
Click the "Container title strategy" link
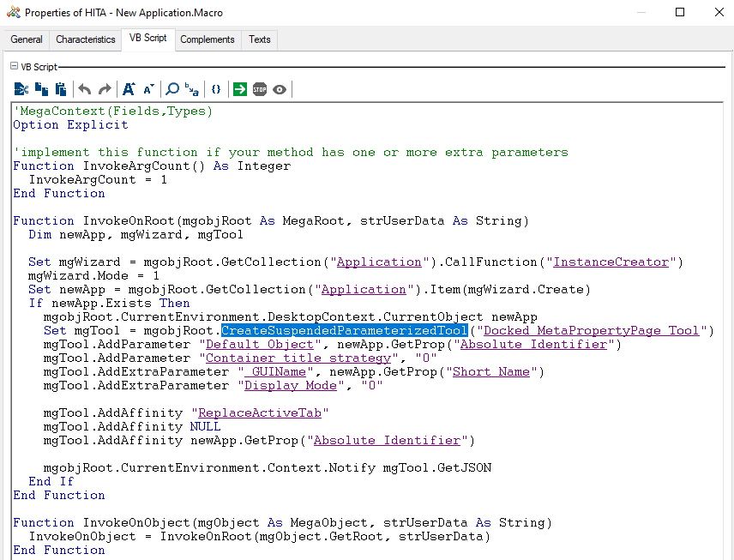298,358
